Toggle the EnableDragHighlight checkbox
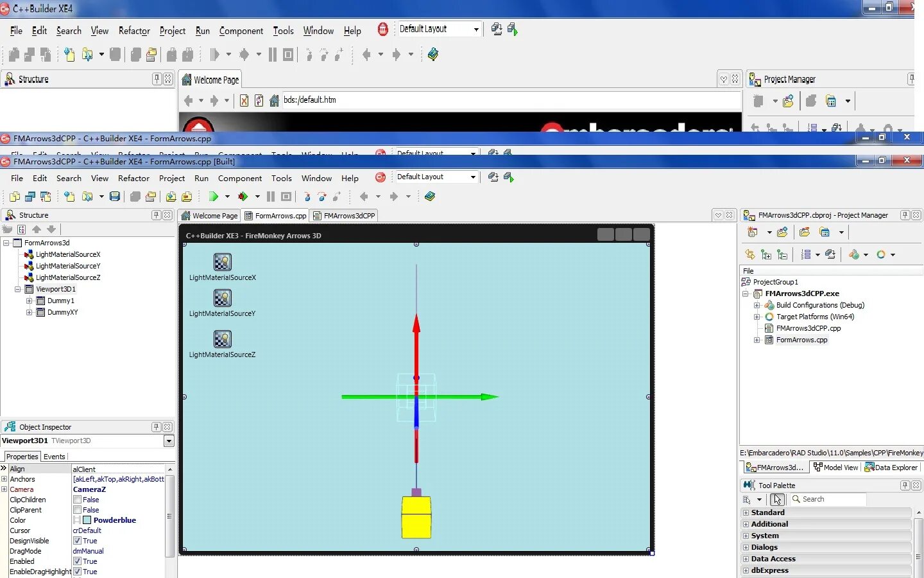The height and width of the screenshot is (578, 924). (77, 572)
